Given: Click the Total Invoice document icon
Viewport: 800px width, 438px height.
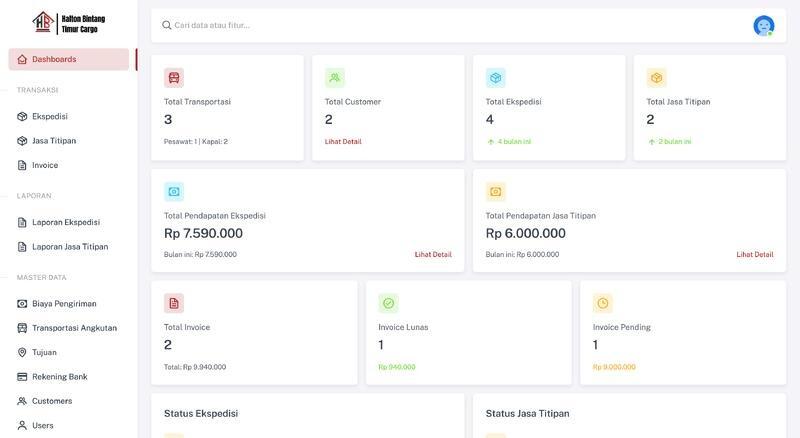Looking at the screenshot, I should (174, 303).
